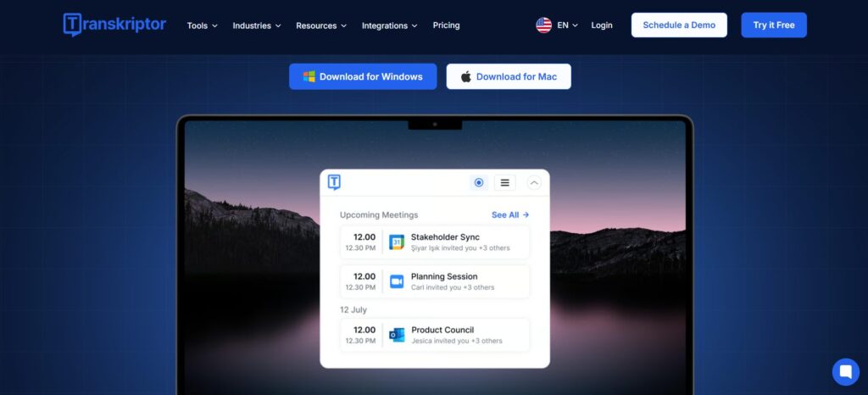Click Outlook icon for Product Council
The height and width of the screenshot is (395, 868).
397,335
